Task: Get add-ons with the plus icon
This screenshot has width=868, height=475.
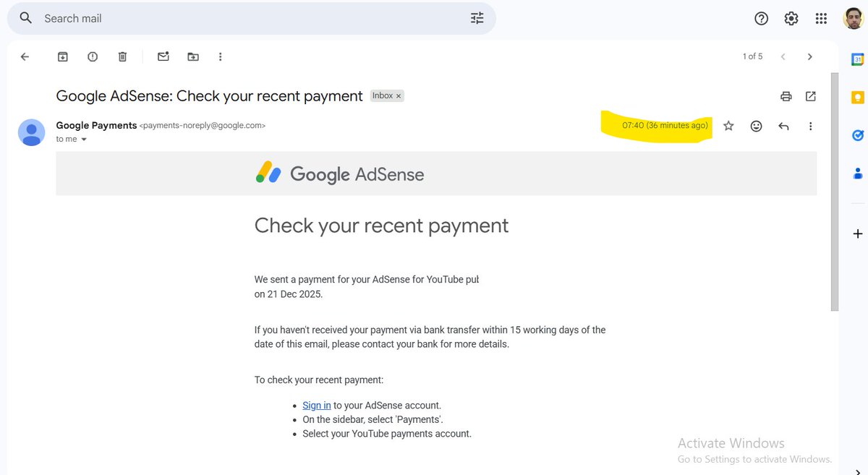Action: (x=858, y=234)
